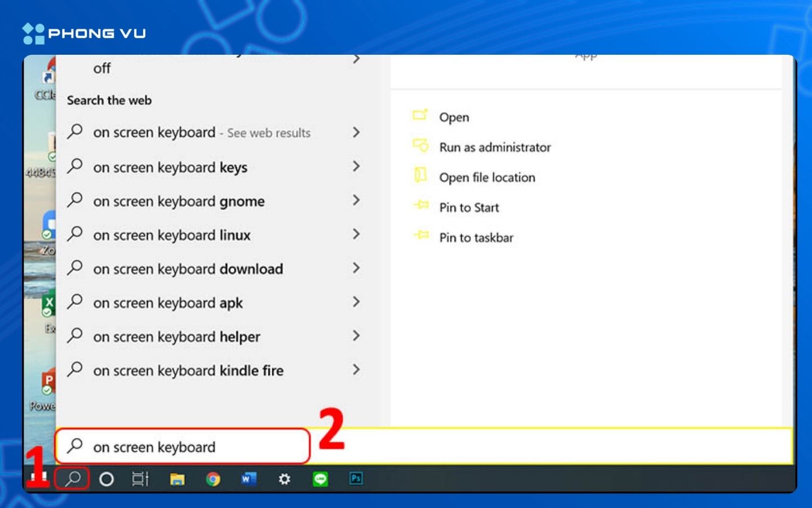Screen dimensions: 812x508
Task: Select 'Run as administrator' in the actions pane
Action: click(x=495, y=147)
